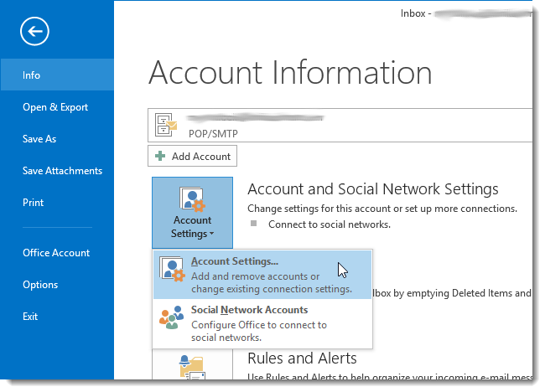This screenshot has height=392, width=545.
Task: Click the Rules and Alerts heading
Action: tap(302, 358)
